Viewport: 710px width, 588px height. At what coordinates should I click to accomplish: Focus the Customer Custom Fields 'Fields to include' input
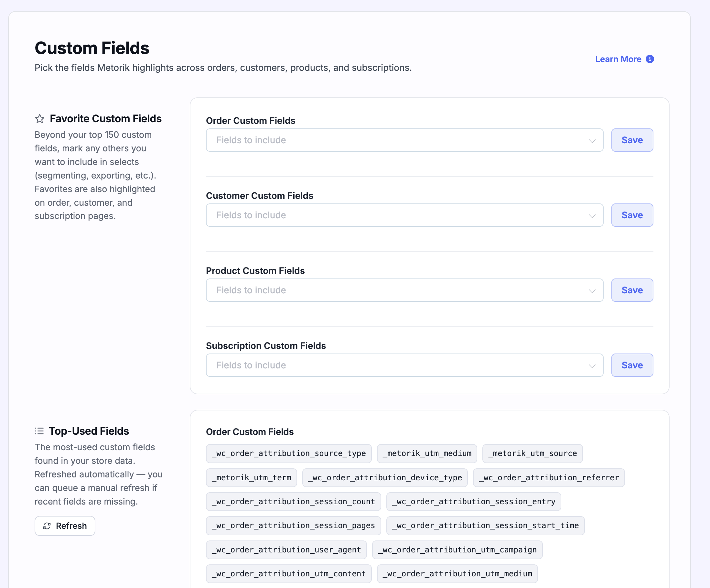(x=404, y=215)
